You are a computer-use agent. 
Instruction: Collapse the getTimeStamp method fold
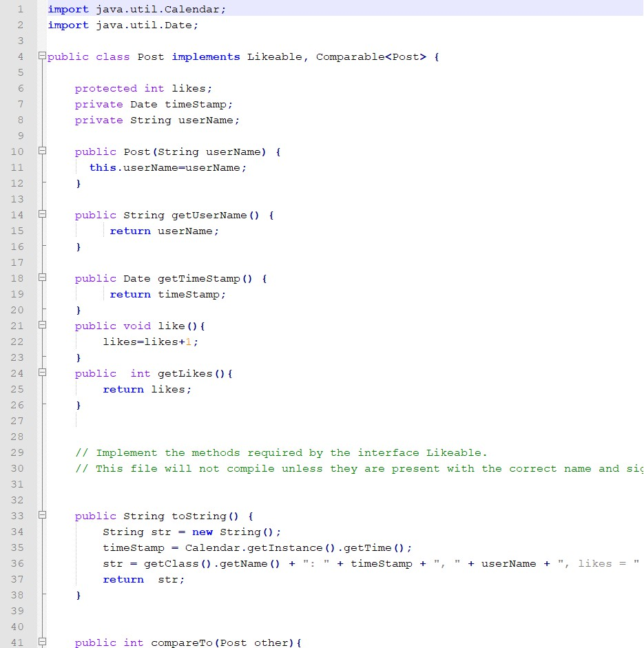pyautogui.click(x=42, y=278)
